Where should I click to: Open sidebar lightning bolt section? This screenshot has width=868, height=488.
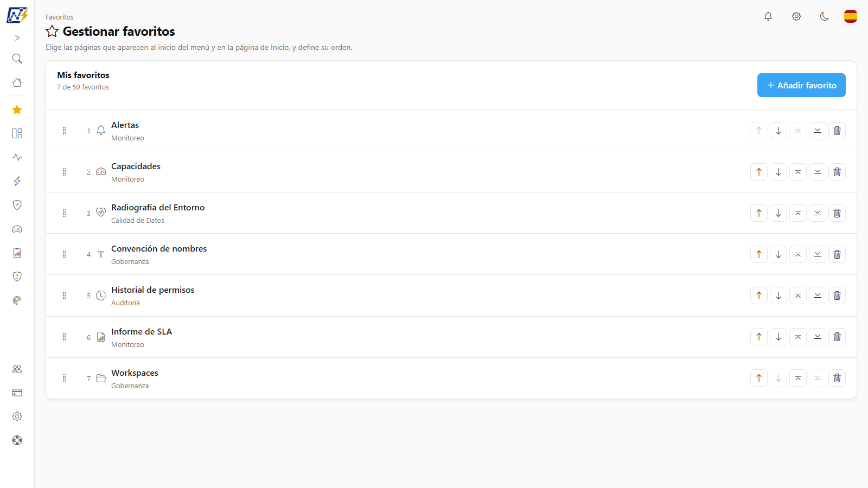pyautogui.click(x=17, y=181)
